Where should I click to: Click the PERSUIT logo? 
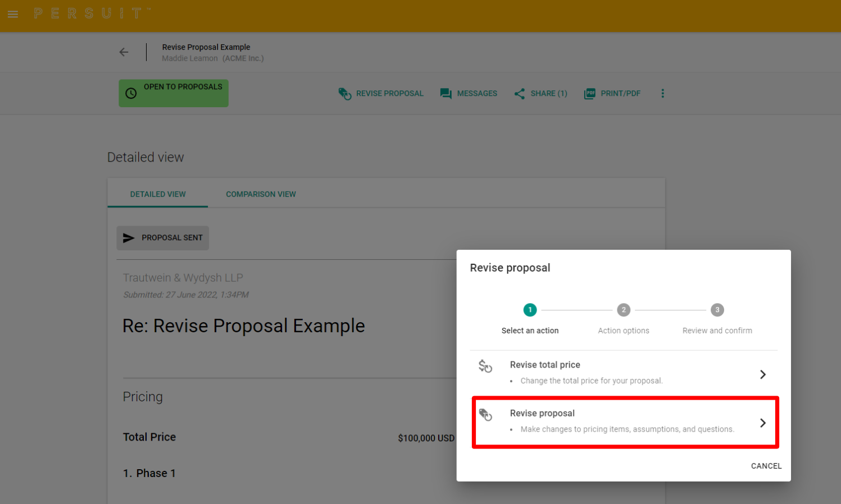pos(91,13)
